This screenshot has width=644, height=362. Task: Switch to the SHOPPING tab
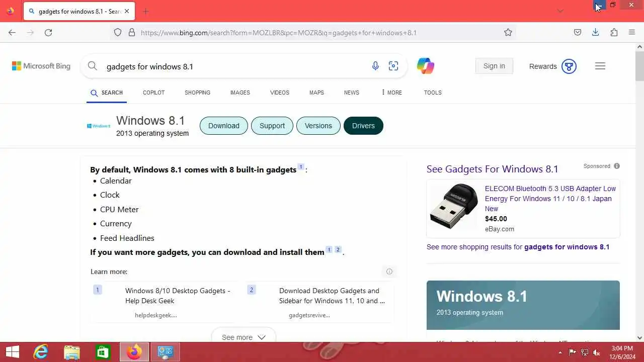[197, 93]
